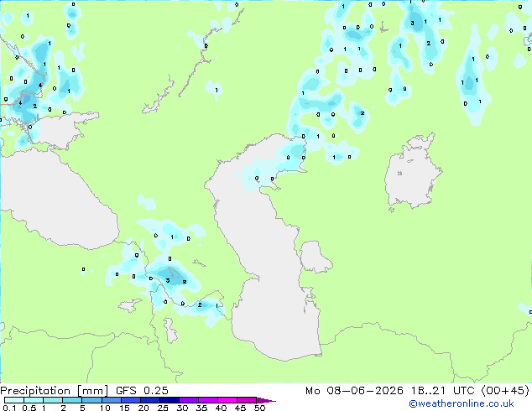The image size is (532, 411).
Task: Click the 35–40 mm legend color swatch
Action: click(207, 400)
